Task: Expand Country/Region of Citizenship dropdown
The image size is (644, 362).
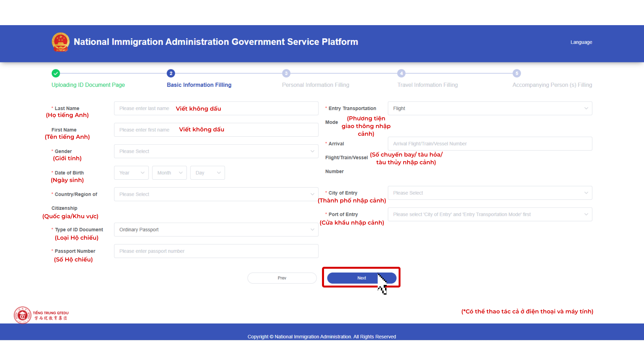Action: (x=216, y=194)
